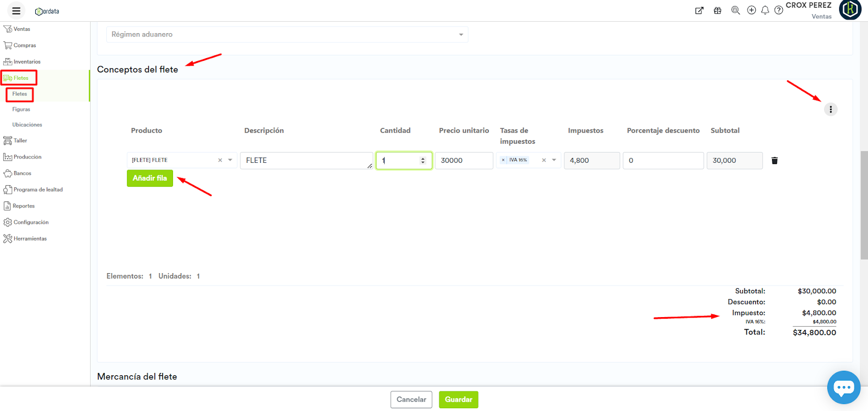Click the plus circle quick-add icon
Image resolution: width=868 pixels, height=411 pixels.
pyautogui.click(x=751, y=10)
